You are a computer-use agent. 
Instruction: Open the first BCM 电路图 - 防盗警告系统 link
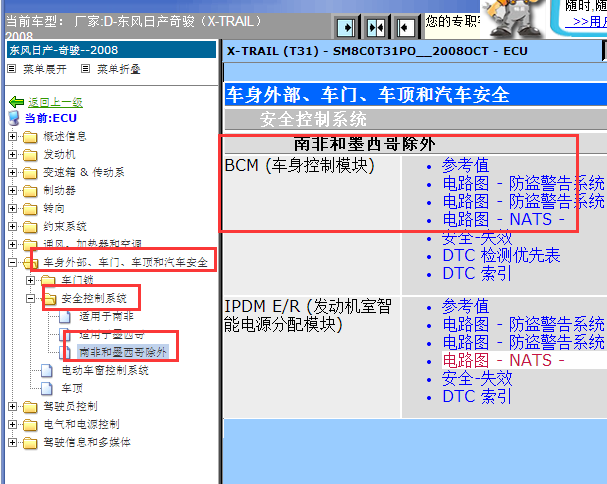pos(523,184)
